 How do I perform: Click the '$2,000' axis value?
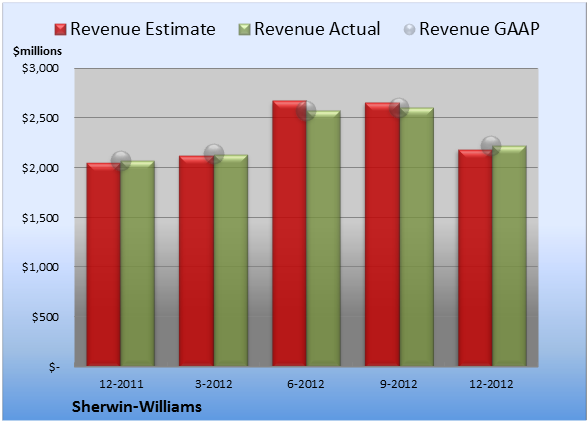pyautogui.click(x=40, y=168)
